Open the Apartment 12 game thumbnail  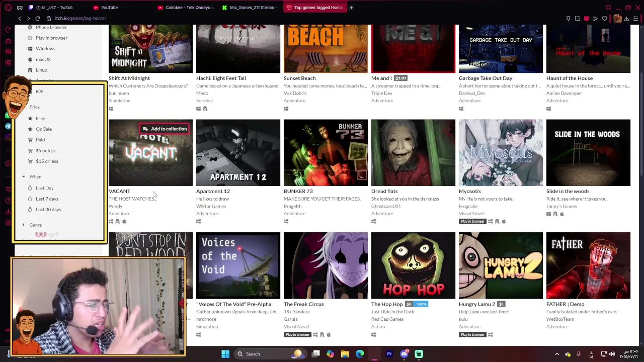click(x=238, y=152)
